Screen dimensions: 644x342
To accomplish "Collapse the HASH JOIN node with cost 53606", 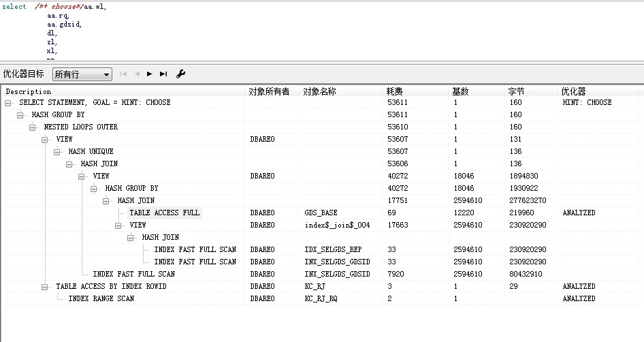I will click(69, 164).
